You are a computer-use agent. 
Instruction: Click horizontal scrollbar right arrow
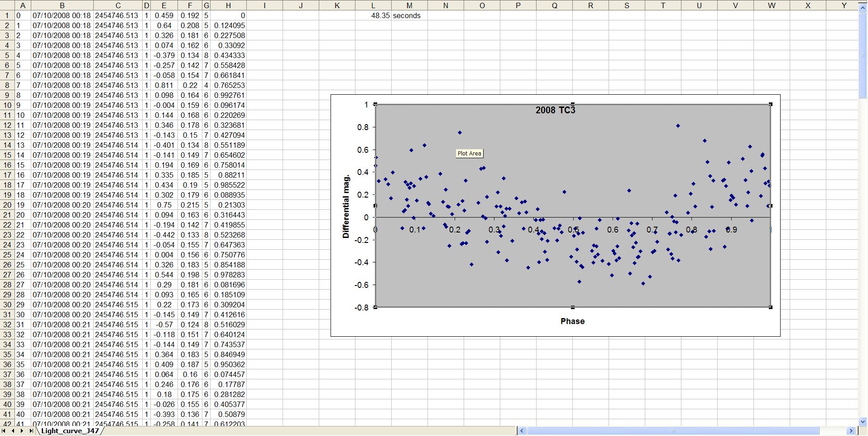(x=851, y=431)
